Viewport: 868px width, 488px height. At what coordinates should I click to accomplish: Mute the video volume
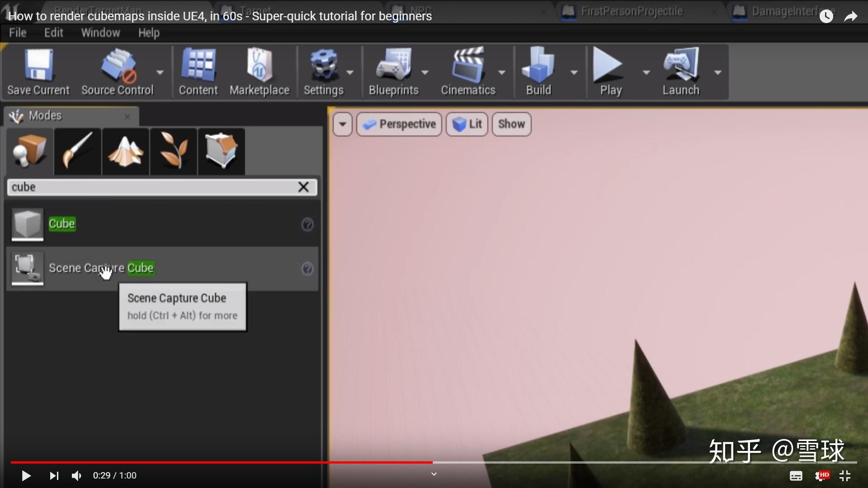click(76, 475)
